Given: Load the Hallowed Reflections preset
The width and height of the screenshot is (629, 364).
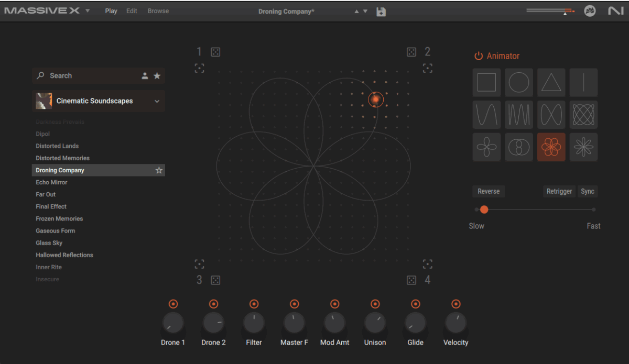Looking at the screenshot, I should [x=64, y=255].
